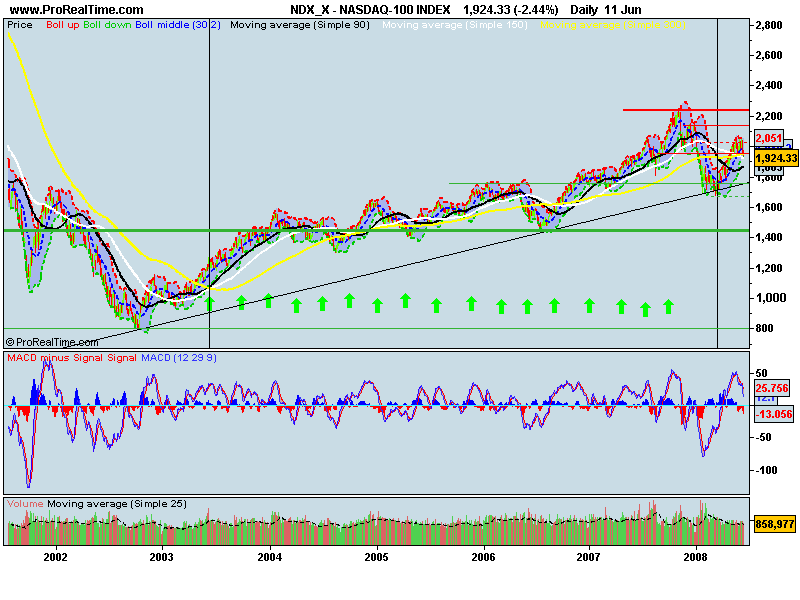This screenshot has width=800, height=600.
Task: Click the 1,924.33 (-2.44%) header quote
Action: click(x=510, y=10)
